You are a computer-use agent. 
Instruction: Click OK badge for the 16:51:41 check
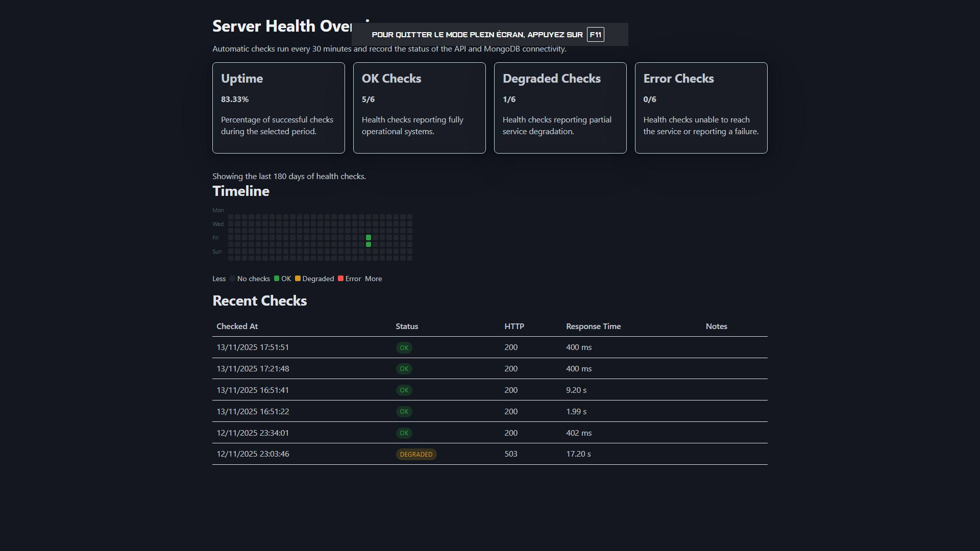(404, 390)
